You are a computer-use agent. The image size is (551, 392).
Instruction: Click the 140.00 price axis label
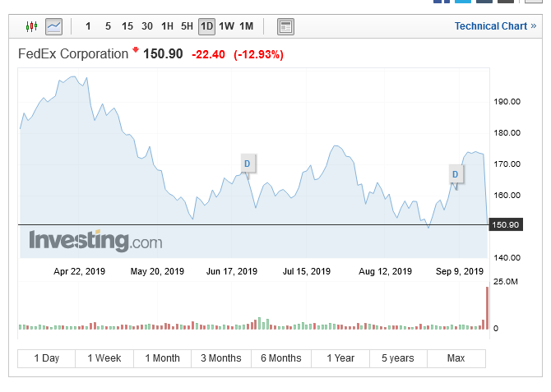pos(507,258)
